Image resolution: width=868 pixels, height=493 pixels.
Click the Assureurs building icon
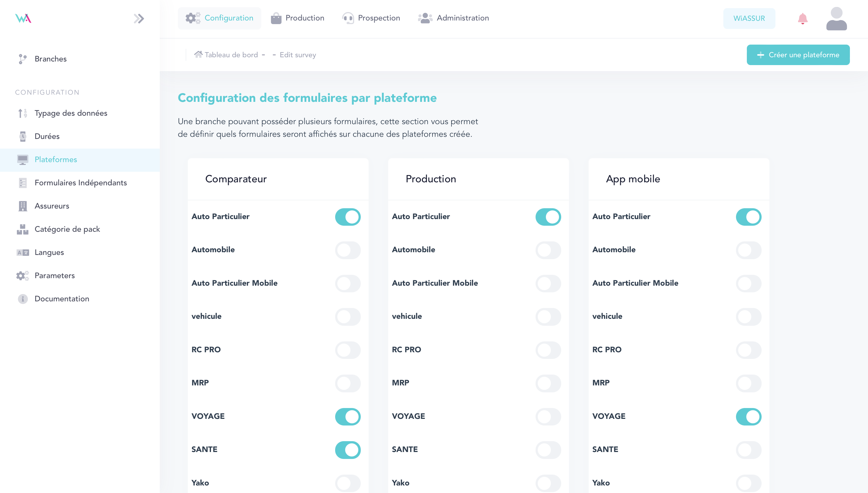pos(22,206)
